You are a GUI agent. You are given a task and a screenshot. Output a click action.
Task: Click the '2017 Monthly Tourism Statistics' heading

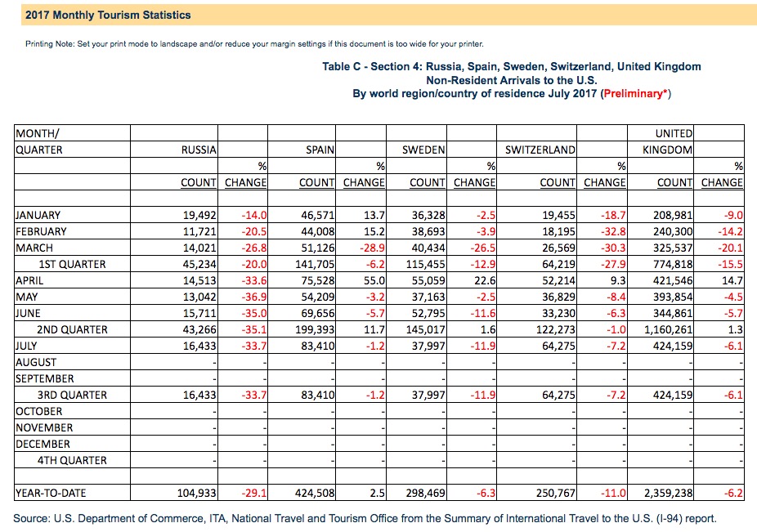(x=108, y=15)
